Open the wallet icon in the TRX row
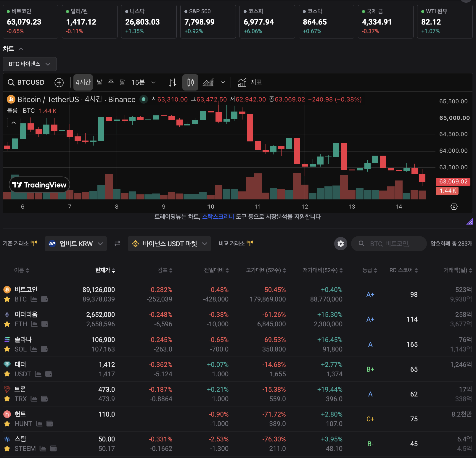 [44, 399]
